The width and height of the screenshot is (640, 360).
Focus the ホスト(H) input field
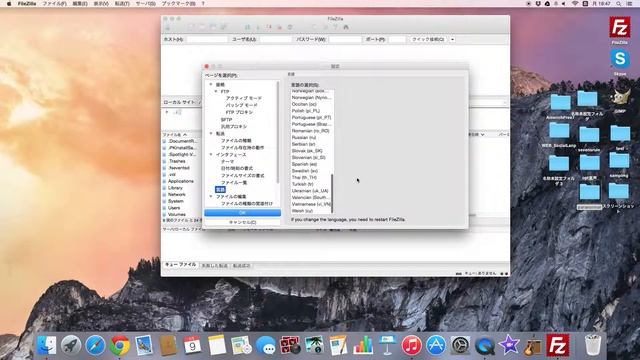point(207,40)
